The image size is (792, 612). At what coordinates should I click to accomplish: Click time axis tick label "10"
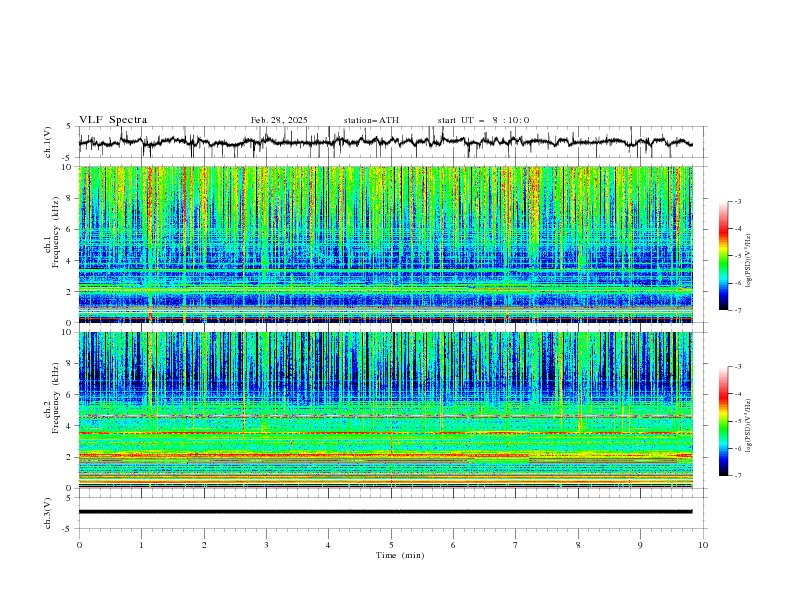(x=703, y=545)
